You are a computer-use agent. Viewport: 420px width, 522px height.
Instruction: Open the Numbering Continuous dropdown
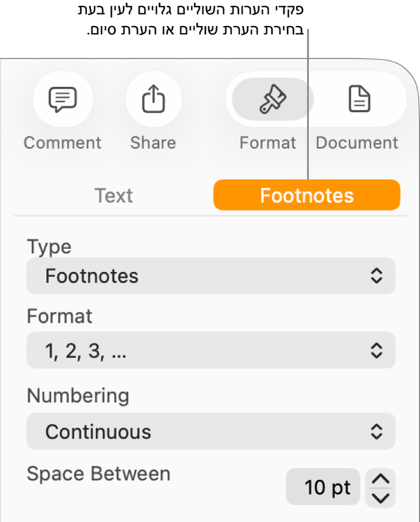[211, 431]
